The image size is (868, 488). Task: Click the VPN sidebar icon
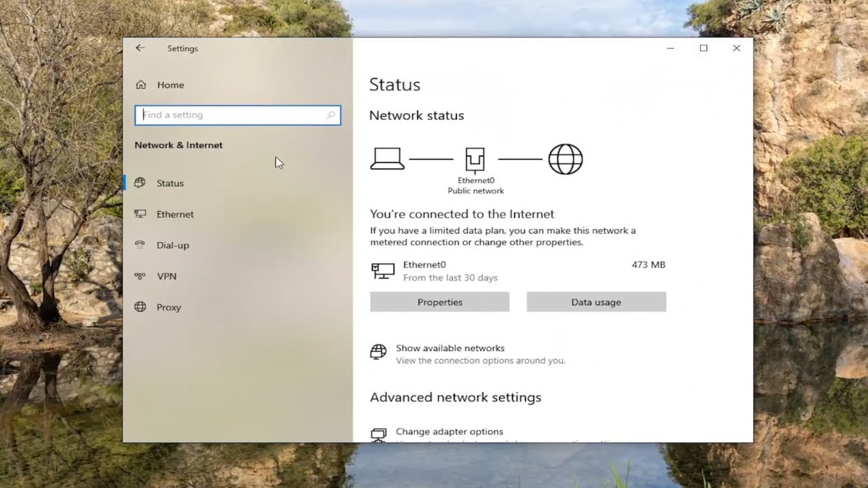pyautogui.click(x=140, y=277)
